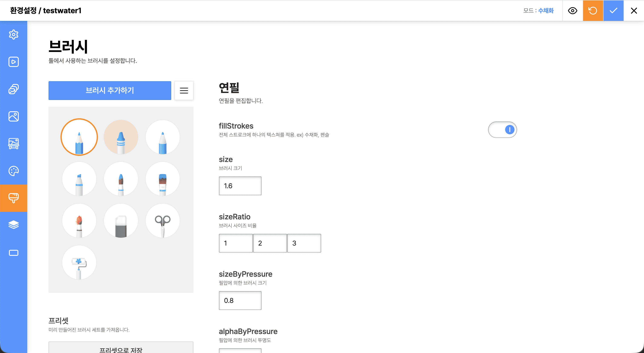This screenshot has width=644, height=353.
Task: Toggle preview with the eye icon
Action: point(572,10)
